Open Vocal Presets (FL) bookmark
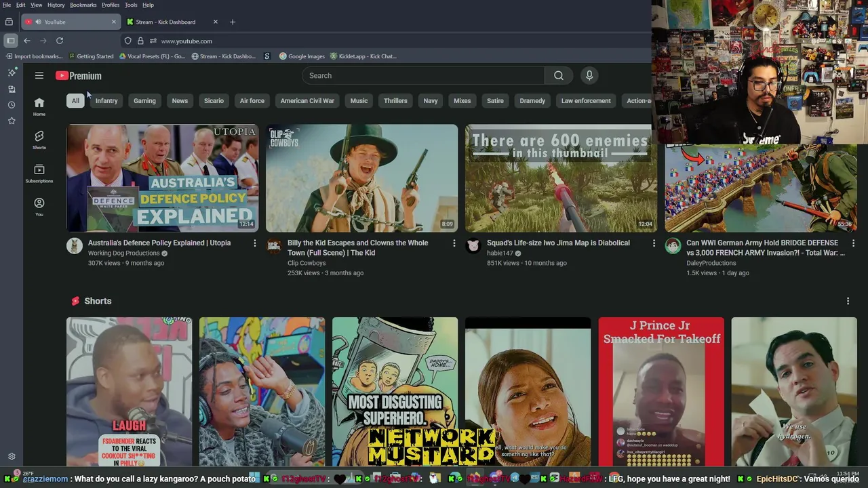868x488 pixels. (x=152, y=56)
